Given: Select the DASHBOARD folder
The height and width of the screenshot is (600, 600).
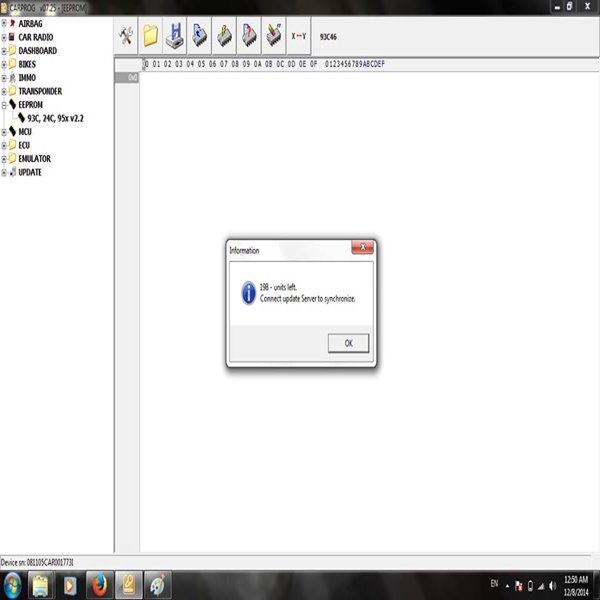Looking at the screenshot, I should click(x=38, y=51).
